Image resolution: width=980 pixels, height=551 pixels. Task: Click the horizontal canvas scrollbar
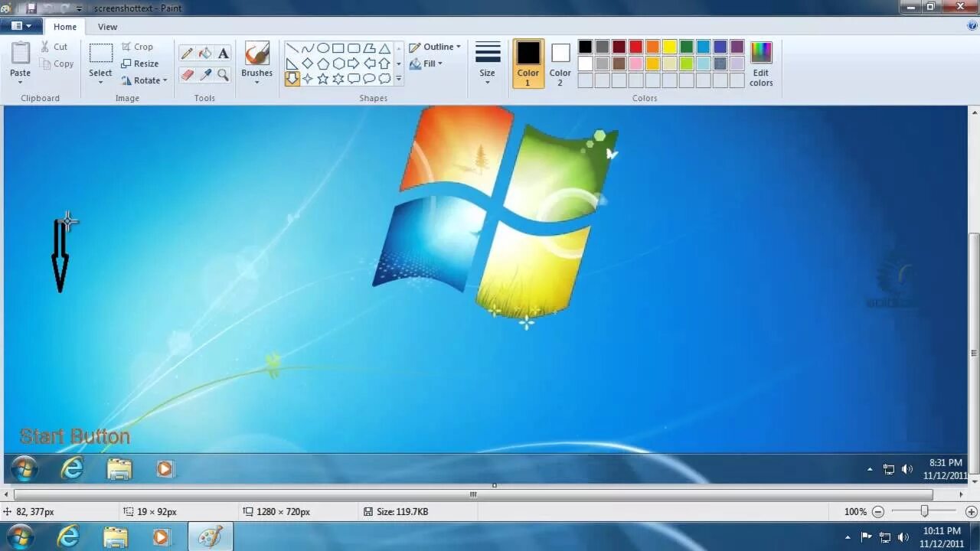pos(473,494)
